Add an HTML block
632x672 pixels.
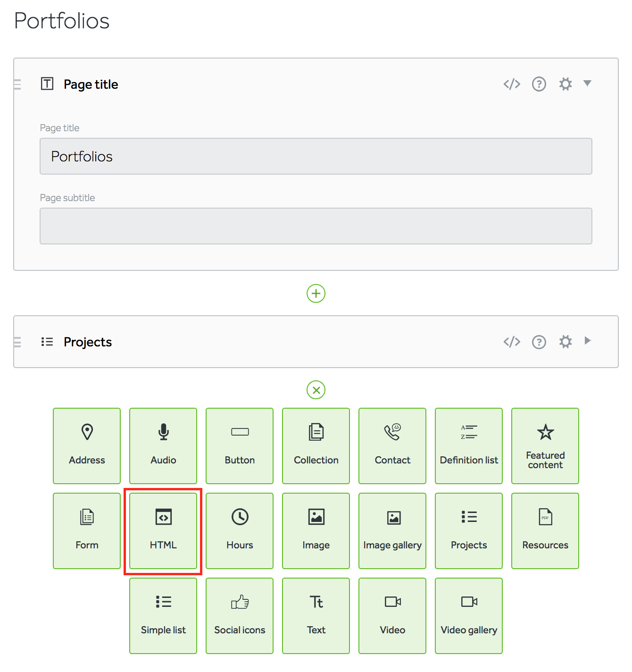163,531
